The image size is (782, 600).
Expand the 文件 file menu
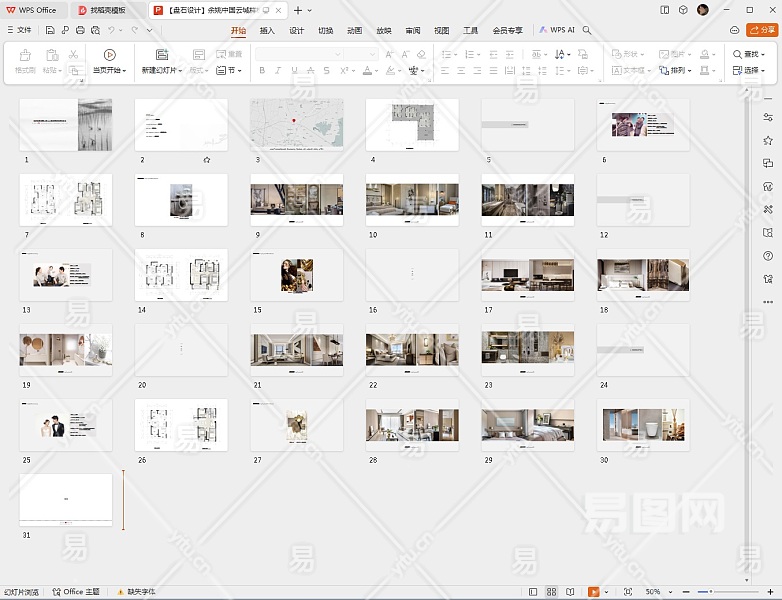19,30
